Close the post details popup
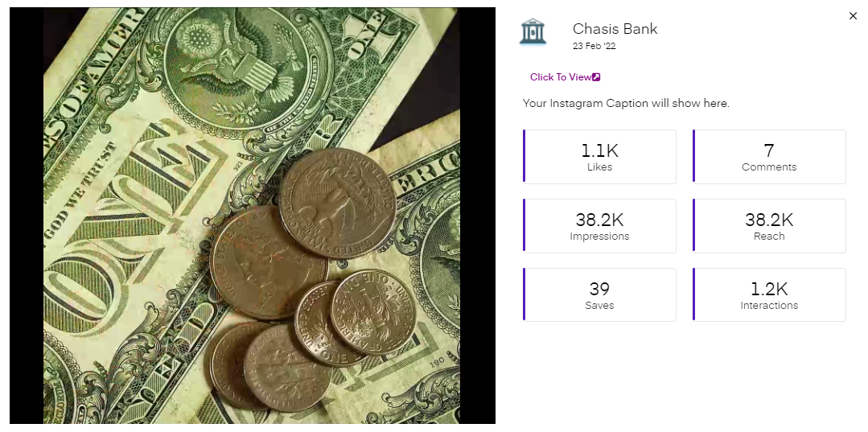Viewport: 868px width, 432px height. point(853,16)
